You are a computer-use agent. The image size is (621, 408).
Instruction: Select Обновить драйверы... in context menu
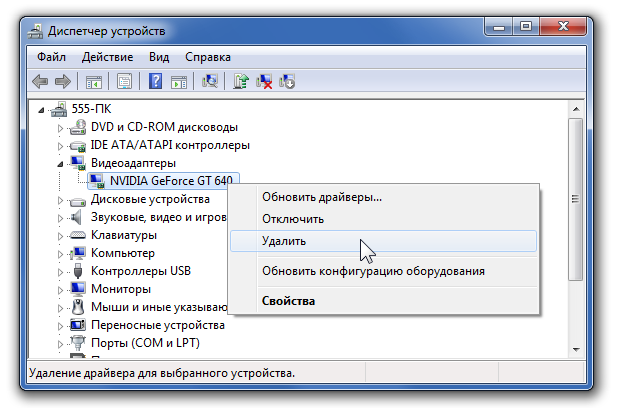[x=321, y=196]
